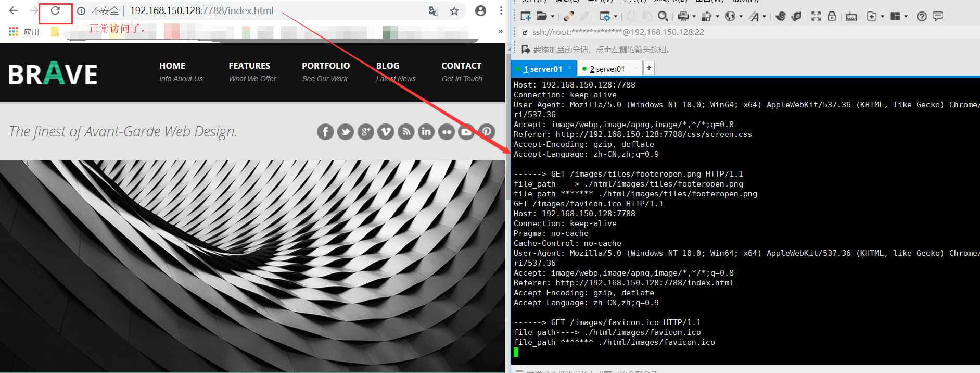The height and width of the screenshot is (373, 980).
Task: Click the Google Translate icon in address bar
Action: coord(433,11)
